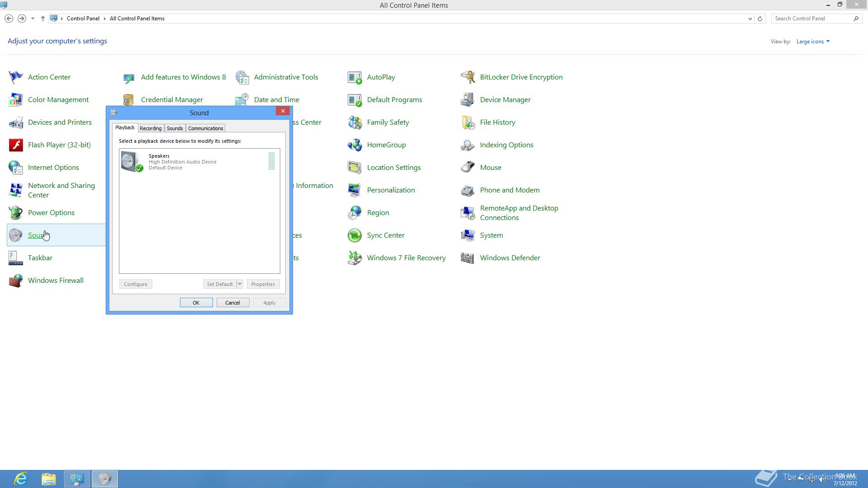Screen dimensions: 868x488
Task: Open the System computer icon
Action: coord(468,235)
